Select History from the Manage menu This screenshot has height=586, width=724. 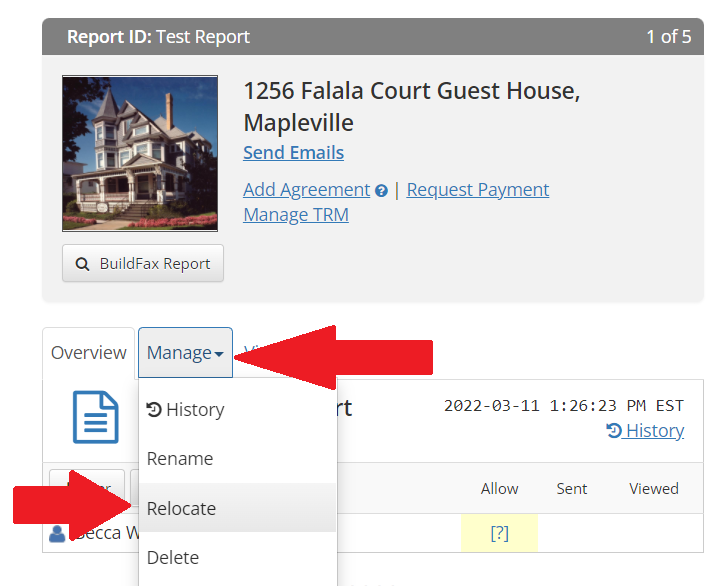(186, 410)
